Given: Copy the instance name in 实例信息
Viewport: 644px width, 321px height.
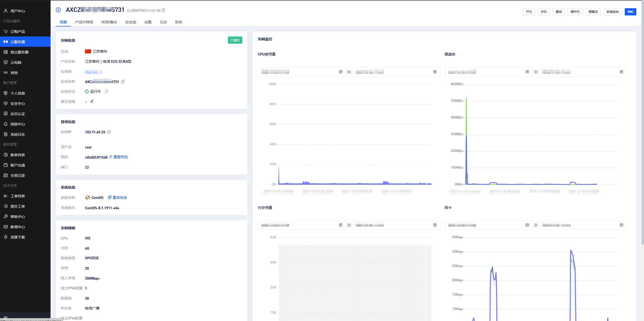Looking at the screenshot, I should [123, 81].
